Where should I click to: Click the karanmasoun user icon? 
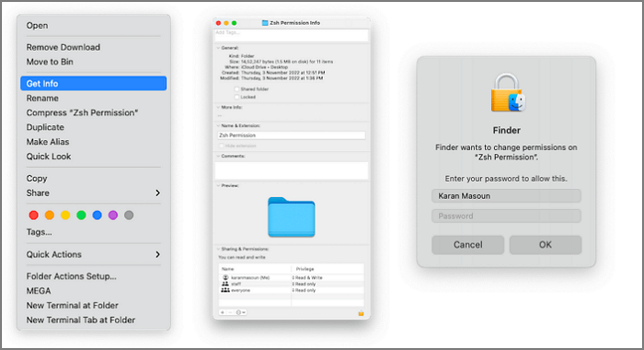225,277
